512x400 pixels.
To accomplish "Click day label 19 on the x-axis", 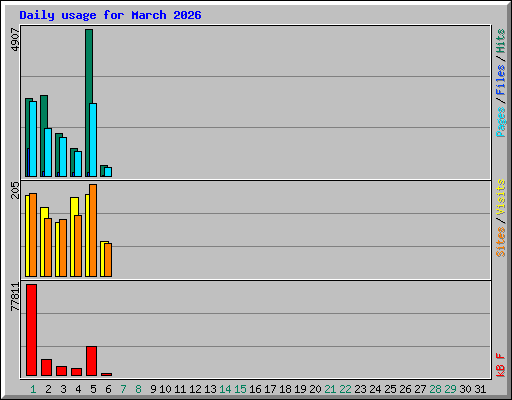I will tap(300, 389).
